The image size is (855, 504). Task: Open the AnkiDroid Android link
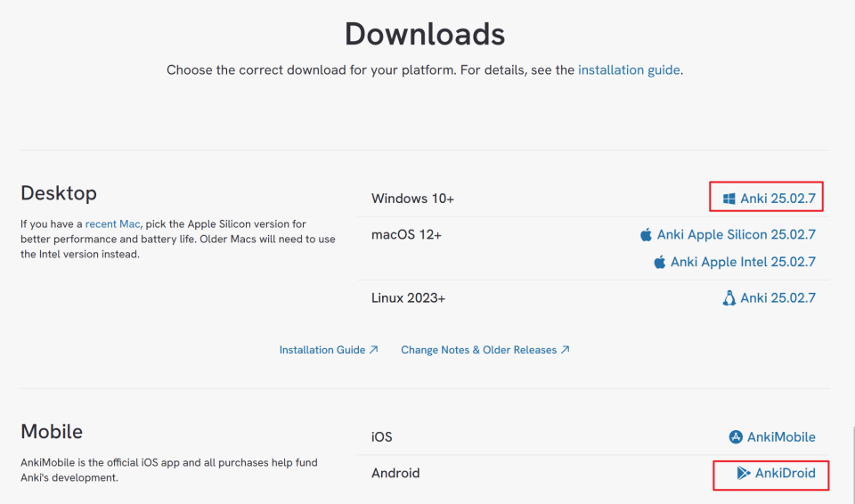[776, 473]
